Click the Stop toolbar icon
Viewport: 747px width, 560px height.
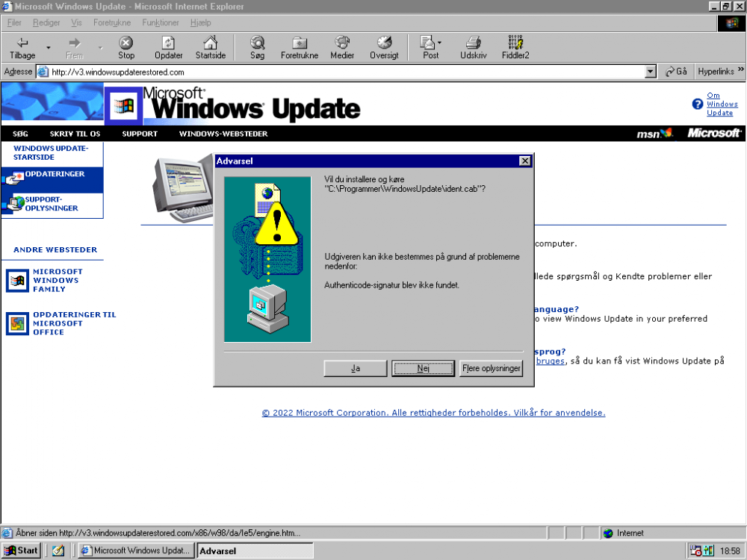pyautogui.click(x=126, y=43)
